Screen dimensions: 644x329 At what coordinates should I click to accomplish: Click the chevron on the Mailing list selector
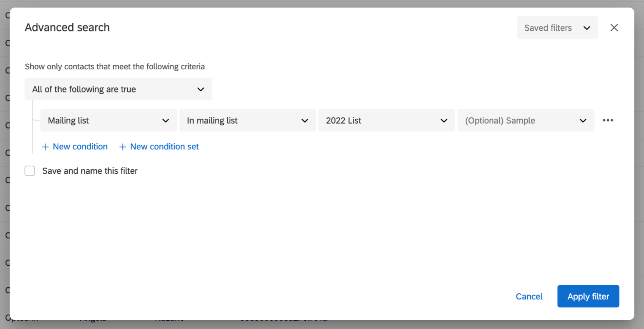point(166,121)
